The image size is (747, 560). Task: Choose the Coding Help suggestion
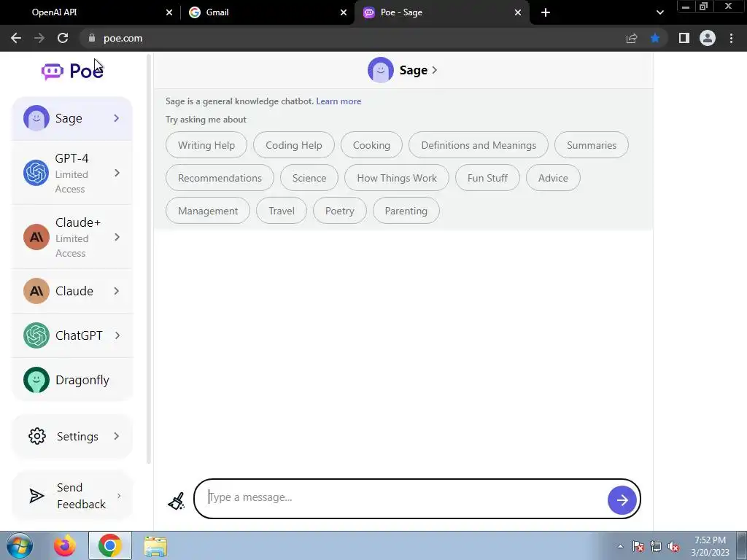[x=294, y=145]
